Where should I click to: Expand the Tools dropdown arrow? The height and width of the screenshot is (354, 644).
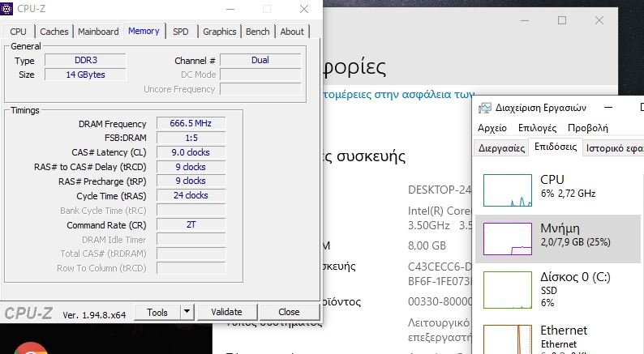pos(187,312)
